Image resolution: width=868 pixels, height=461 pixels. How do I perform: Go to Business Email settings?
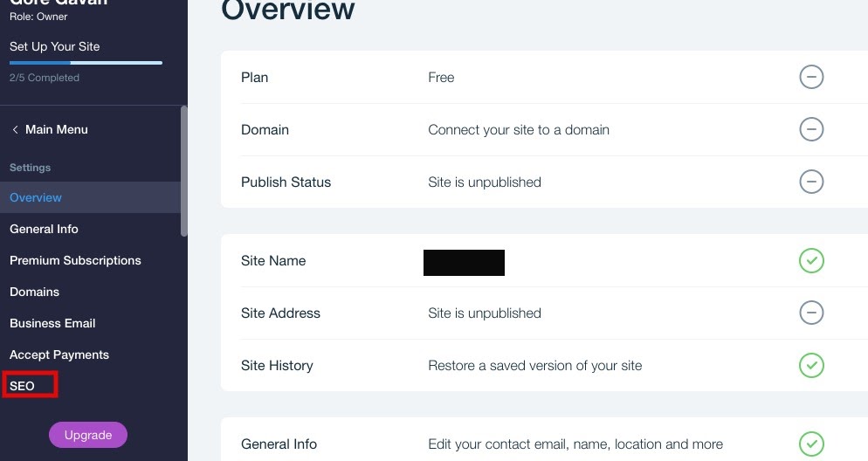pyautogui.click(x=52, y=323)
